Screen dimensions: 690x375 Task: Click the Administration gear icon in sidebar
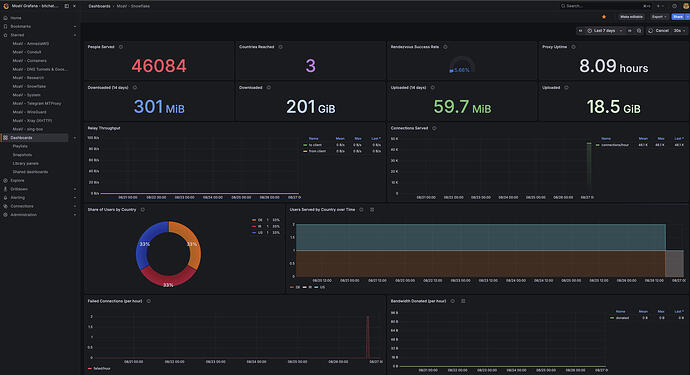[5, 215]
